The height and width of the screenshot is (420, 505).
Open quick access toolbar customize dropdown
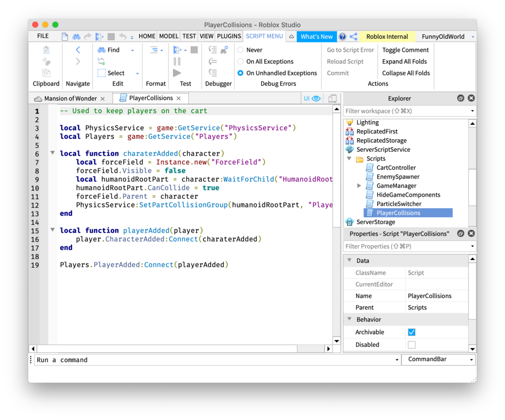132,37
